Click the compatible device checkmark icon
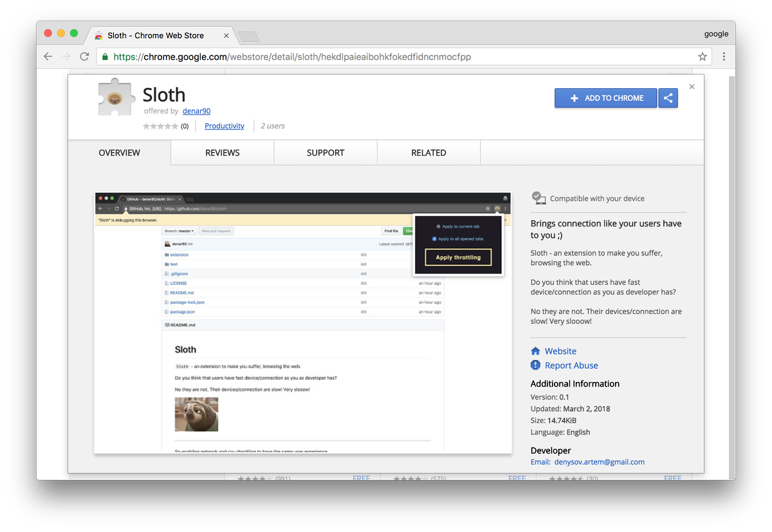The height and width of the screenshot is (532, 772). pyautogui.click(x=538, y=198)
